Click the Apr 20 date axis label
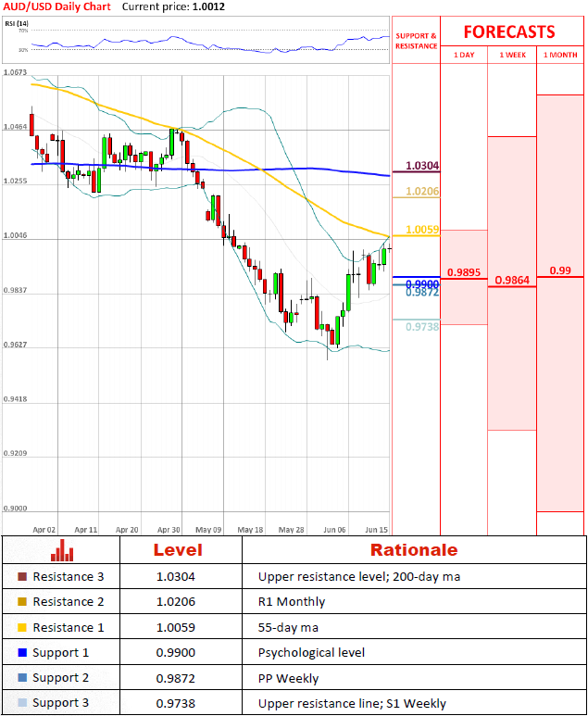588x716 pixels. coord(127,530)
